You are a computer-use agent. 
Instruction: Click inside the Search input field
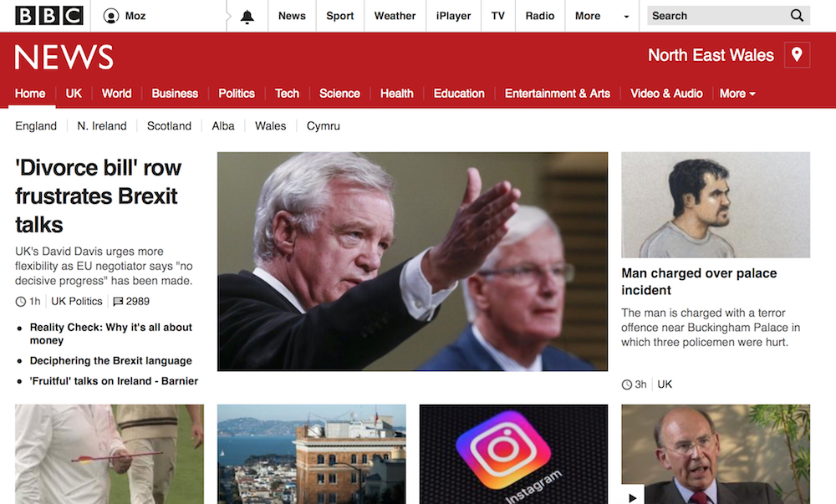tap(717, 15)
